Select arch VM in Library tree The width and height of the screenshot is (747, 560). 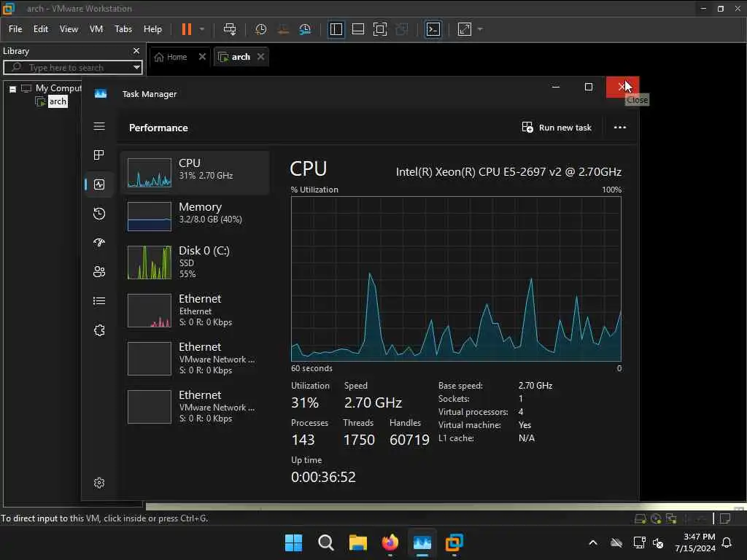[58, 101]
